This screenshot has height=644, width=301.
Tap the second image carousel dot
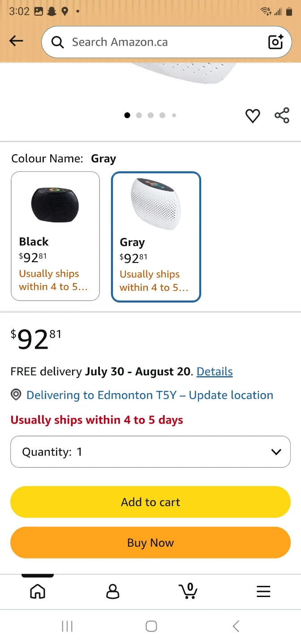pos(139,115)
